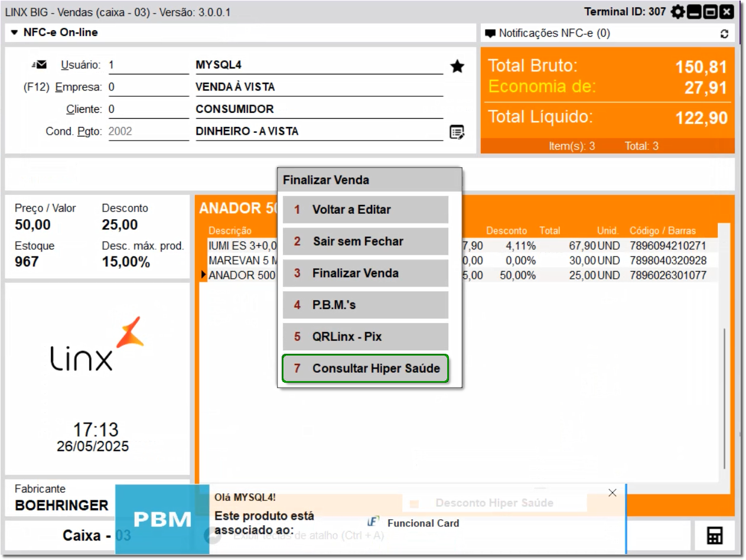Click the Cond. Pgto field showing 2002
This screenshot has width=746, height=560.
click(148, 132)
